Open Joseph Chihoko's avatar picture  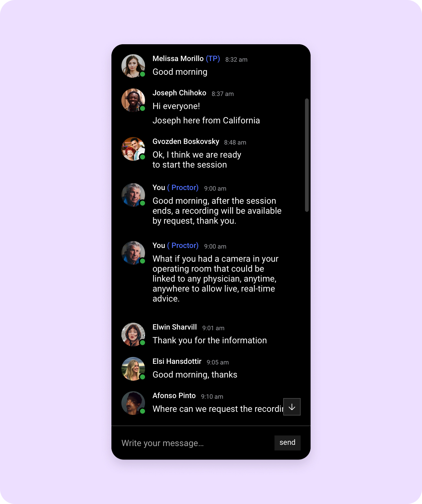click(133, 100)
